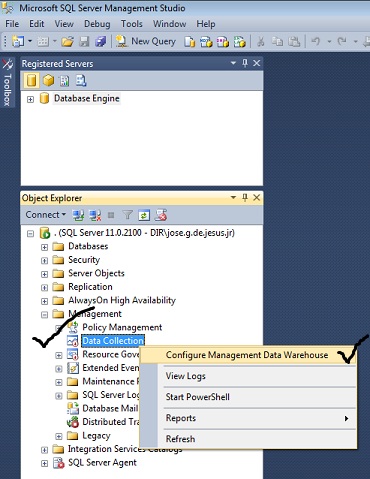Open the Debug menu
Viewport: 370px width, 479px height.
97,24
